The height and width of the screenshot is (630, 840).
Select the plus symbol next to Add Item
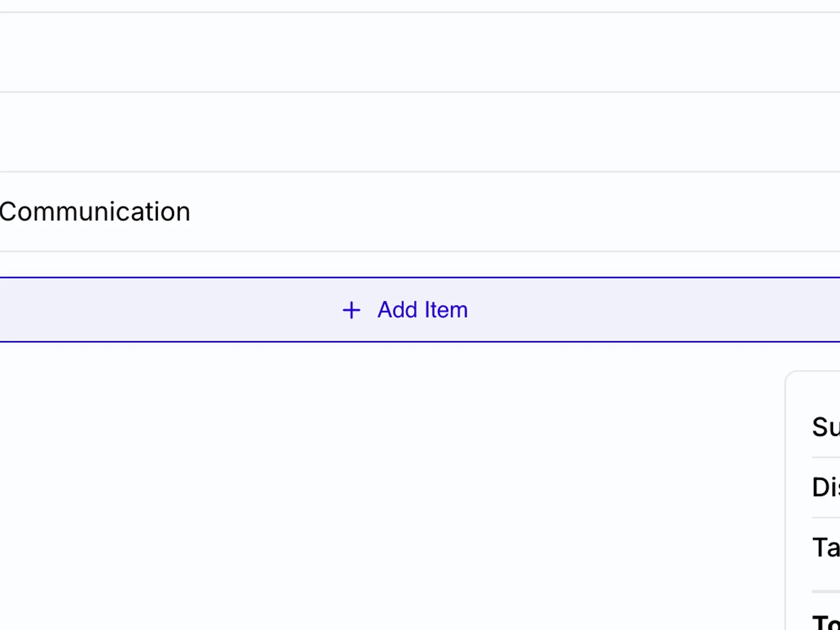(x=351, y=310)
